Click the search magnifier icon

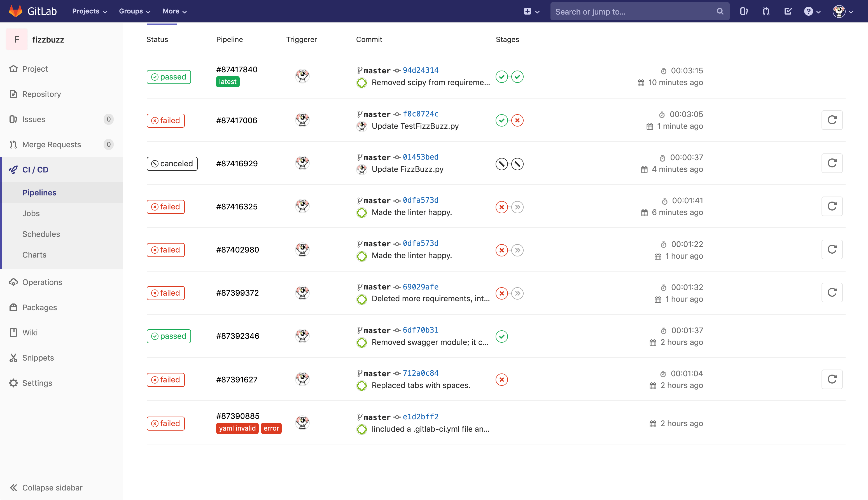720,11
